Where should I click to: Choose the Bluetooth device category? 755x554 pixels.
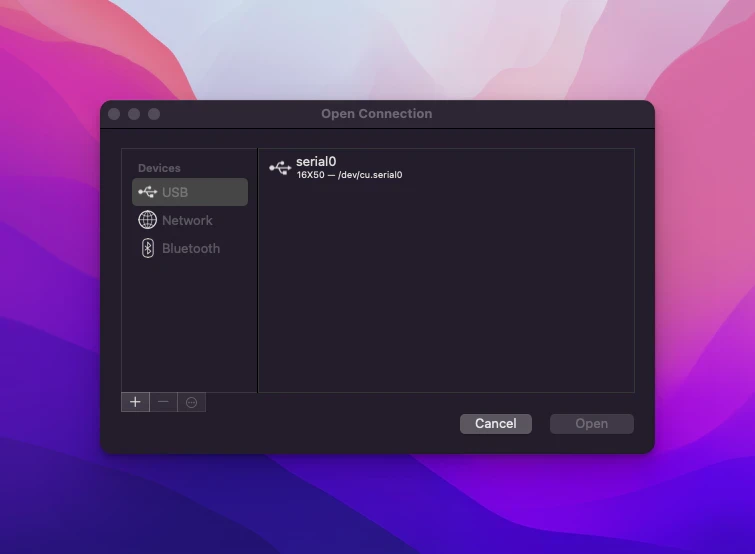(190, 248)
